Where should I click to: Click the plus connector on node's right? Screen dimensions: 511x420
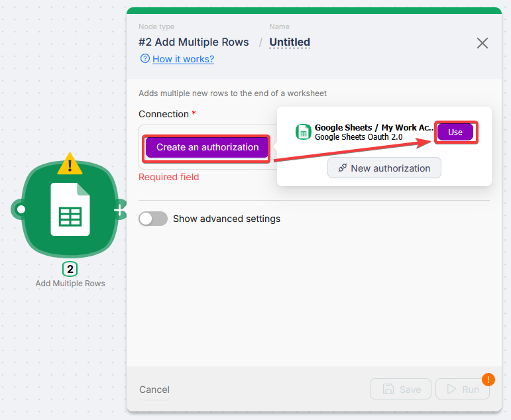click(119, 210)
